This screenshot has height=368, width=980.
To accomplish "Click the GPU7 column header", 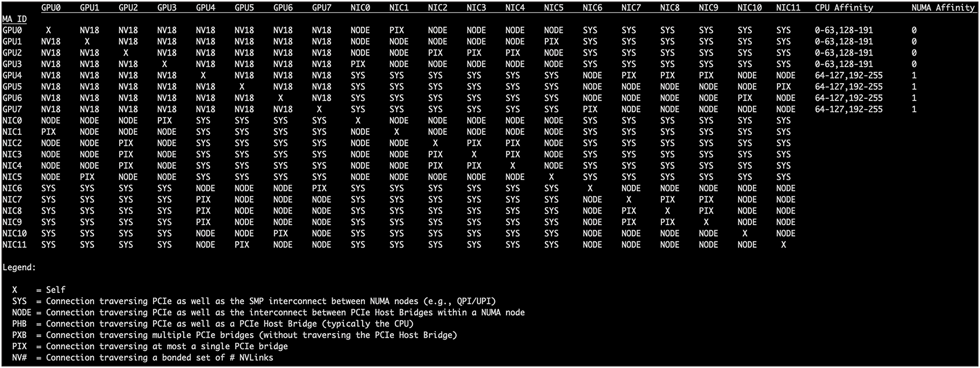I will 322,8.
